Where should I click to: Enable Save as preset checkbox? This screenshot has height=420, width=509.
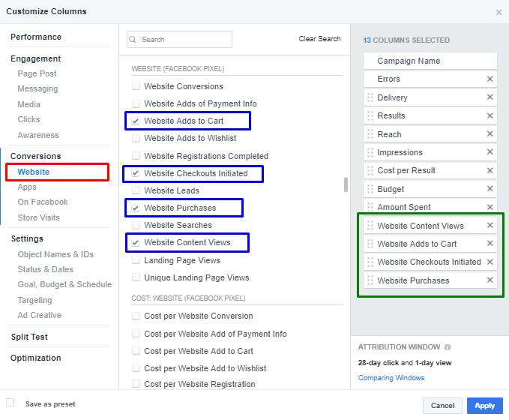10,403
